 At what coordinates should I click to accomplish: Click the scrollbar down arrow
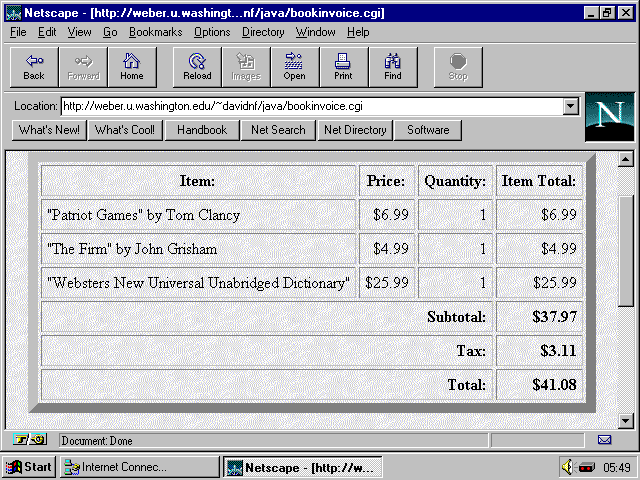(626, 420)
